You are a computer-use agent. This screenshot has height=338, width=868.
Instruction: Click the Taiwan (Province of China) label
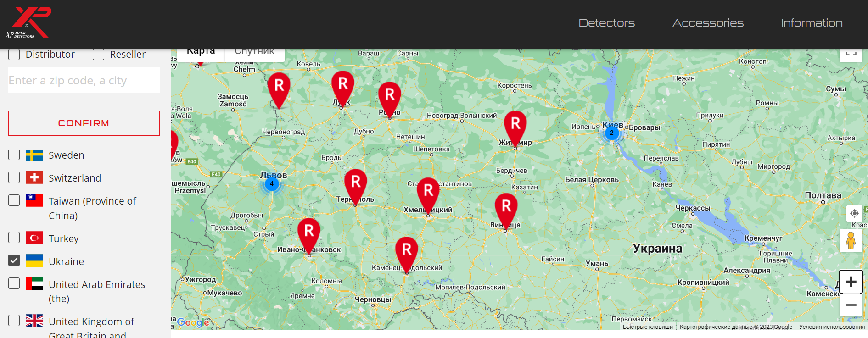(92, 208)
